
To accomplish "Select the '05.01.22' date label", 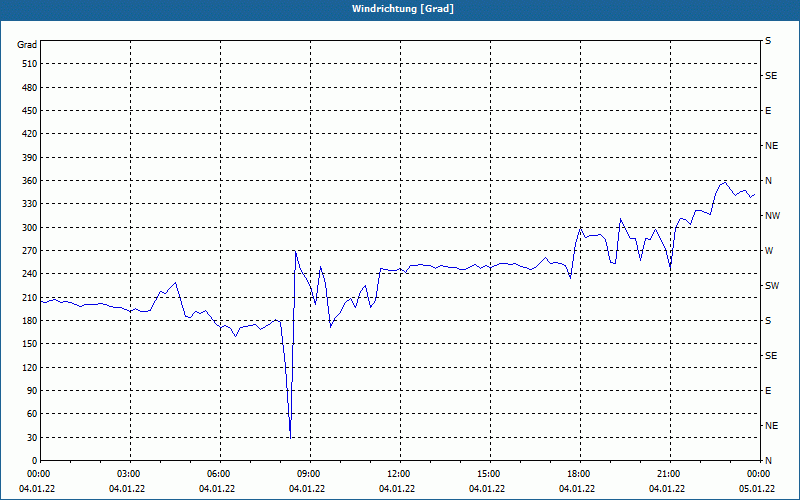I will pyautogui.click(x=757, y=489).
